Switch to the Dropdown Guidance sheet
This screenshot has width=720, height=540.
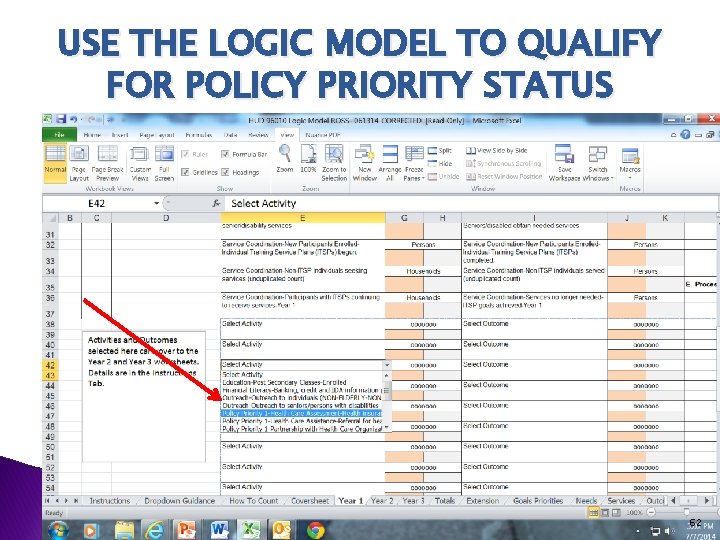click(x=180, y=501)
